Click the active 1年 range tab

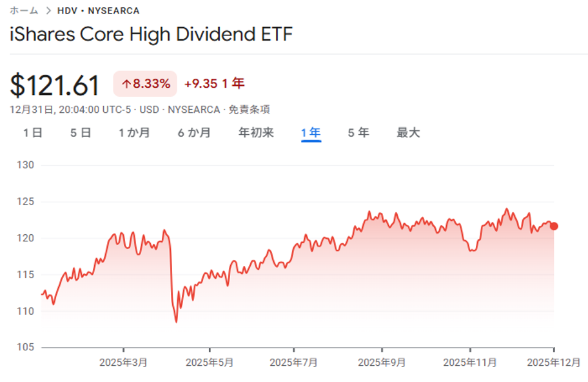tap(311, 133)
